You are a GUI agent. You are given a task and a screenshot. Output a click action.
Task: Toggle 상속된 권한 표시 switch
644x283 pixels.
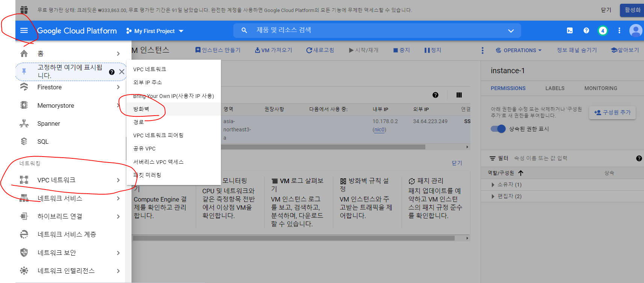pos(498,129)
